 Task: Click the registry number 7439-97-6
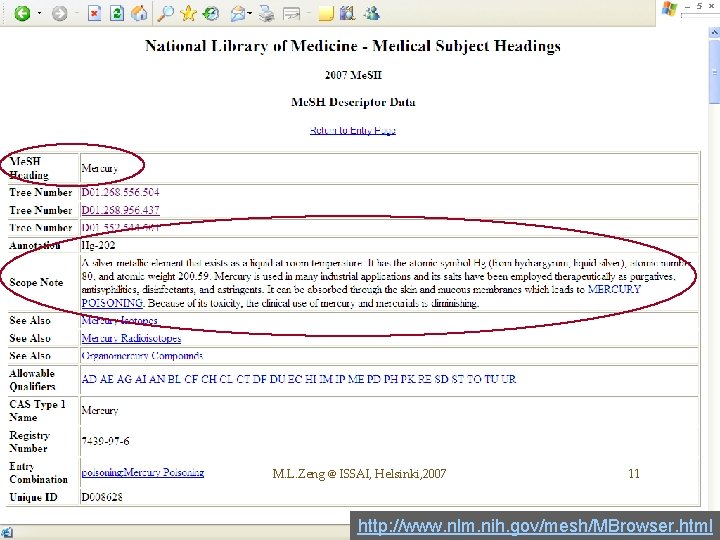pos(105,441)
